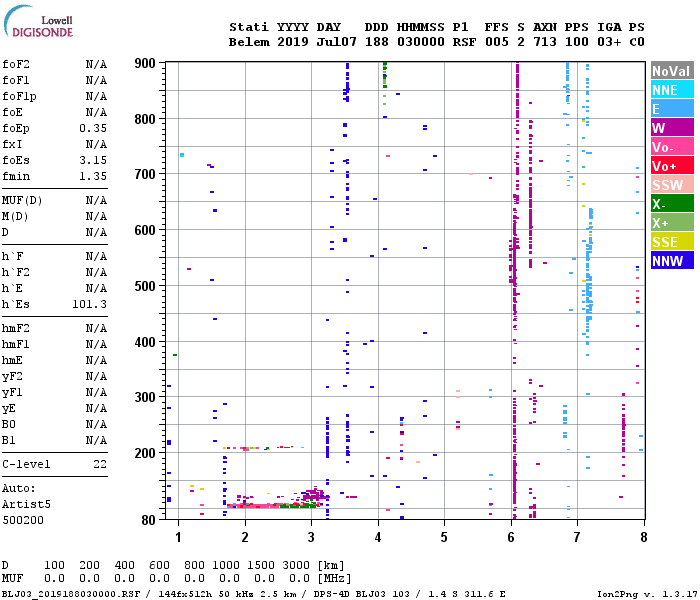Click the day number 188
This screenshot has height=600, width=700.
click(376, 42)
